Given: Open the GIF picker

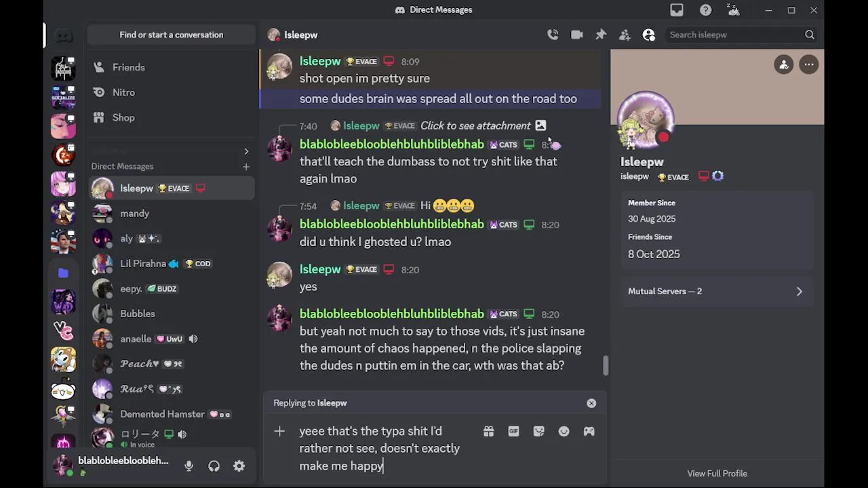Looking at the screenshot, I should coord(513,431).
